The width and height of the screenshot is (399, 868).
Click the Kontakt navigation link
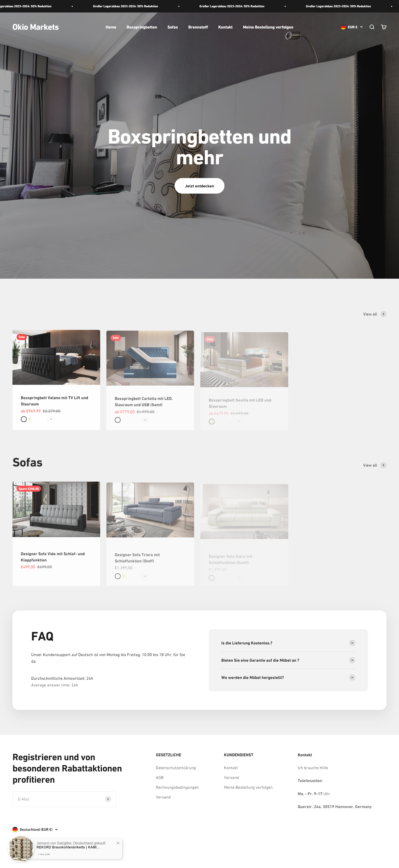pyautogui.click(x=224, y=27)
